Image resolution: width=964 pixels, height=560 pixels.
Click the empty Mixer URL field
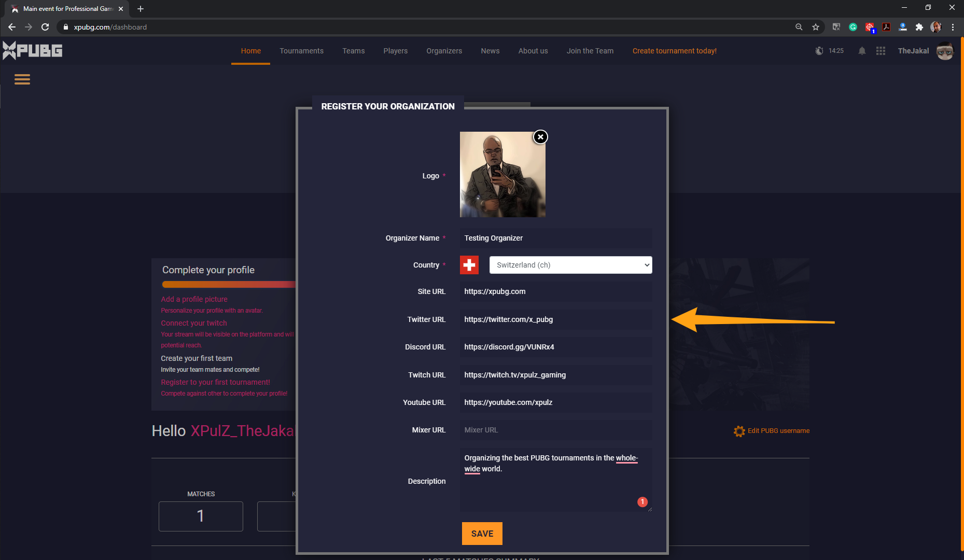pos(556,430)
